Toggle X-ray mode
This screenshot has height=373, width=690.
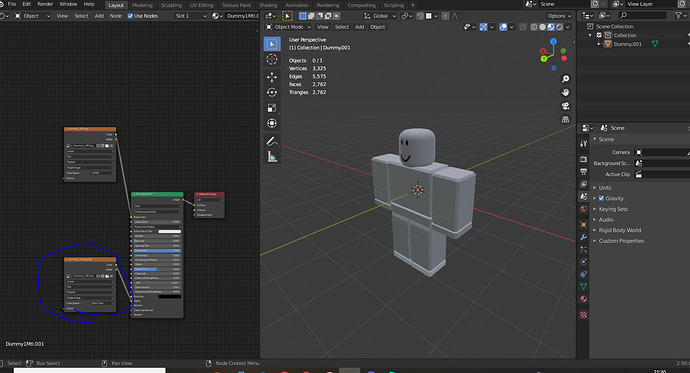pos(523,27)
